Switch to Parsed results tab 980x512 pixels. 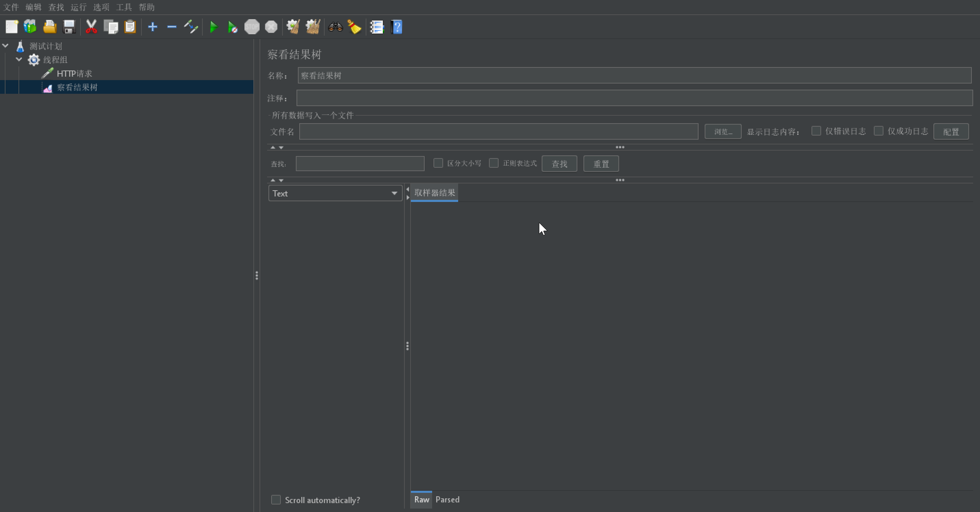point(448,500)
